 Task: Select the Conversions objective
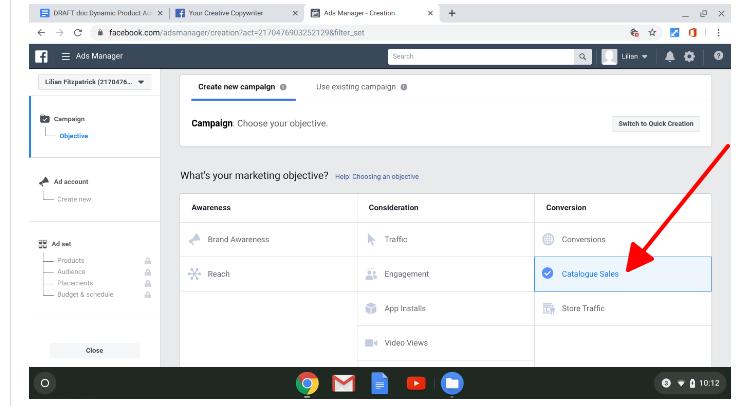point(623,239)
